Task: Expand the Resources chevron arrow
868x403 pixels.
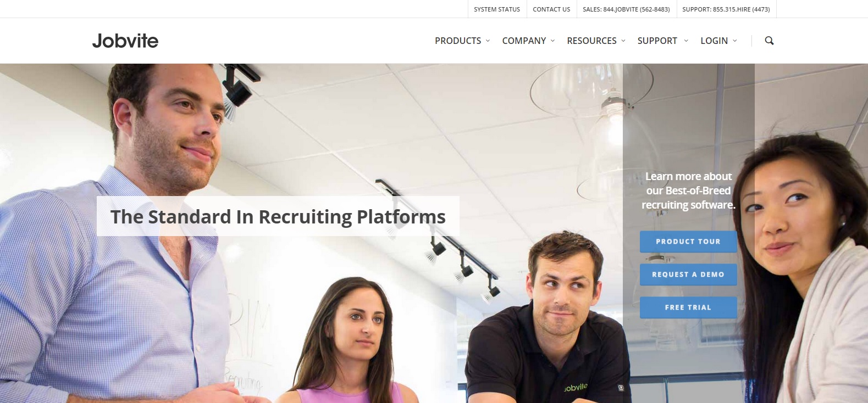Action: (x=623, y=41)
